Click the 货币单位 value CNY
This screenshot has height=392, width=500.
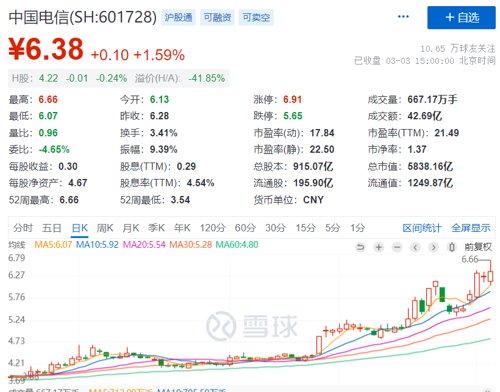(313, 200)
